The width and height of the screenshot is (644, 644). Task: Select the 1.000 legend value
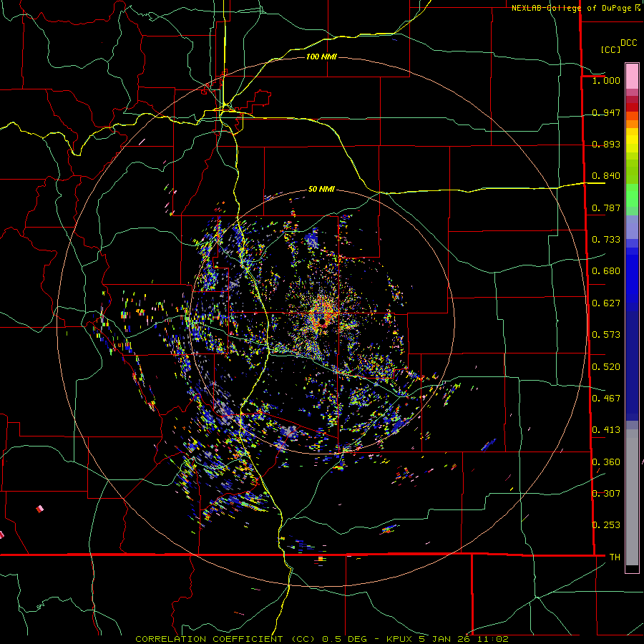(606, 80)
